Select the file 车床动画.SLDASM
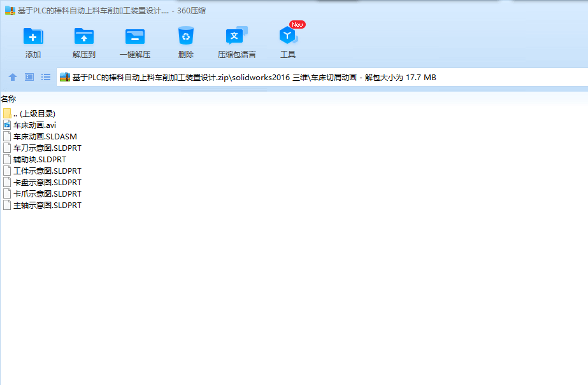 (x=45, y=137)
